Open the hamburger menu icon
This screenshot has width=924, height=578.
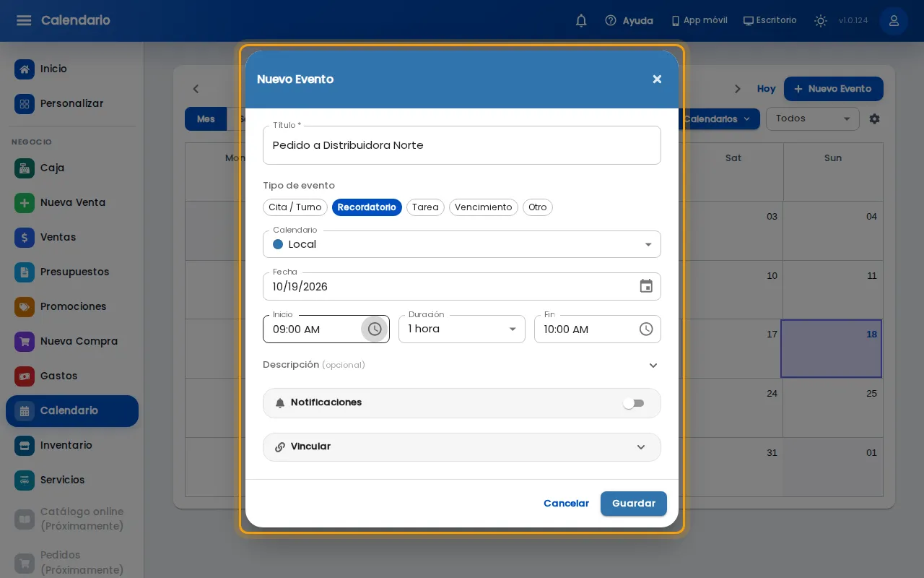[24, 20]
